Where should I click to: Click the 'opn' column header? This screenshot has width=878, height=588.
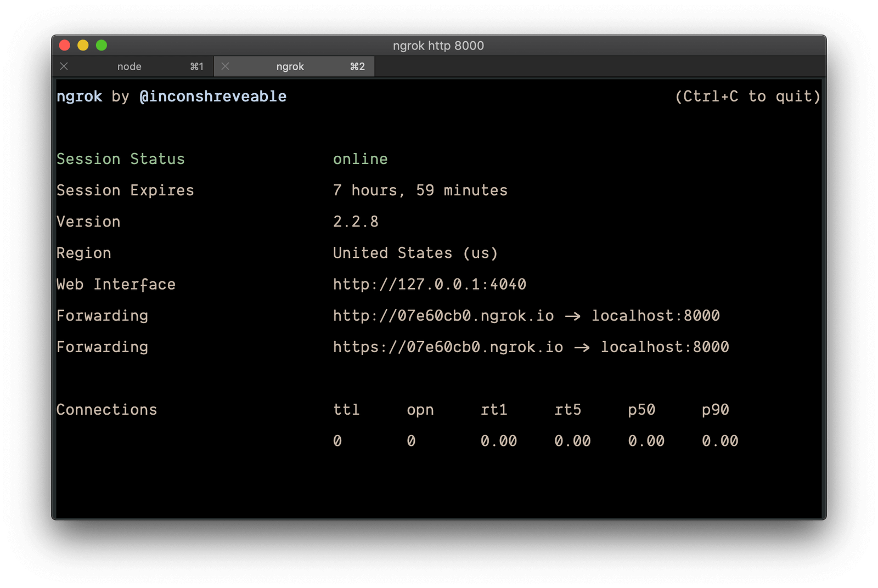[420, 410]
